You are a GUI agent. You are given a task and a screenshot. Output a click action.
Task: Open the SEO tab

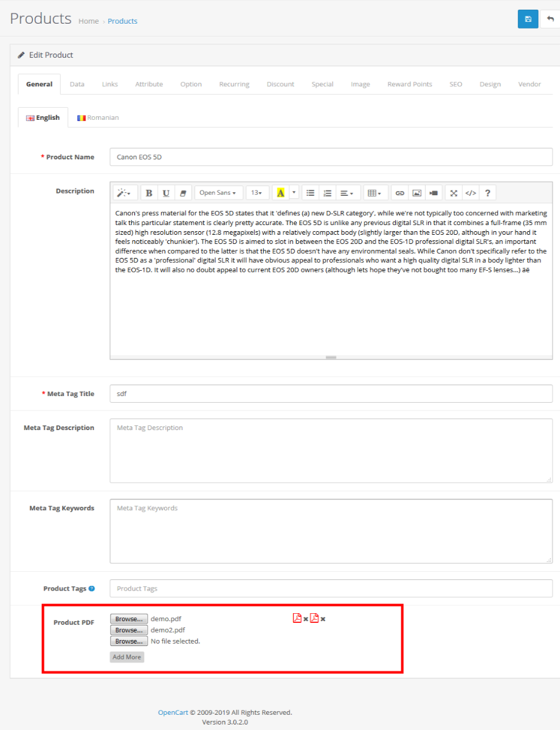(x=456, y=84)
